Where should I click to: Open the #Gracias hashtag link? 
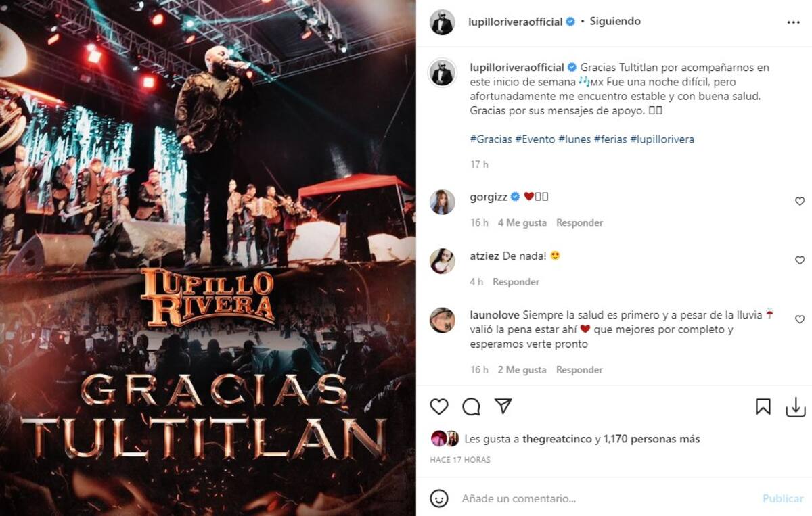click(x=491, y=139)
